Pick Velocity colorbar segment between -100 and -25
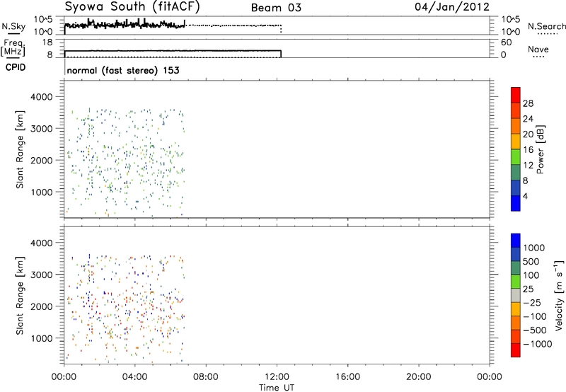 pos(516,309)
